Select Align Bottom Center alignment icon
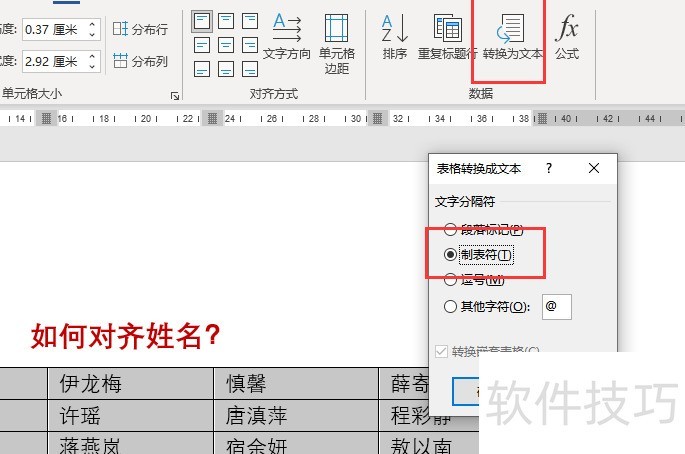Viewport: 685px width, 454px height. (226, 69)
